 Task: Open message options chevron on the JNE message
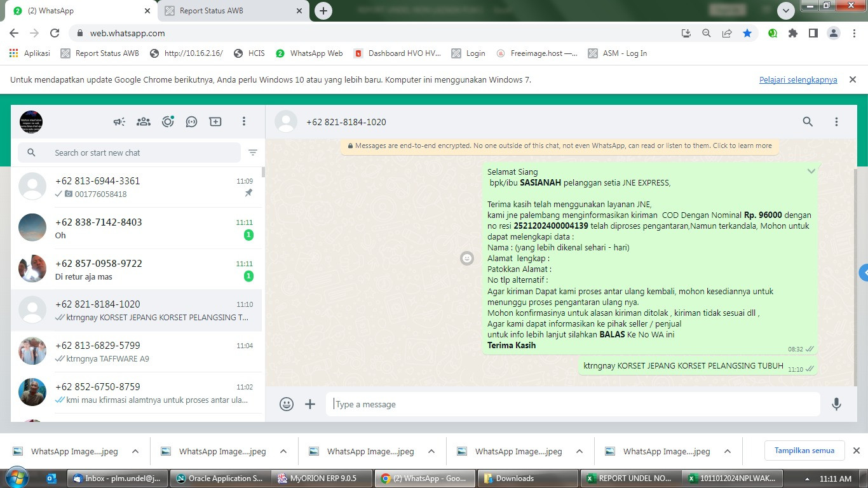(811, 172)
